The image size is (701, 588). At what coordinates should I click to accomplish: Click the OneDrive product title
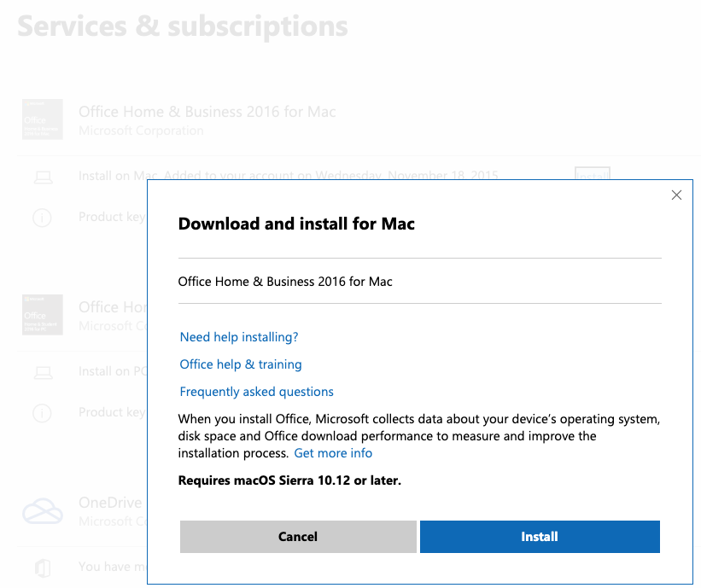coord(110,503)
